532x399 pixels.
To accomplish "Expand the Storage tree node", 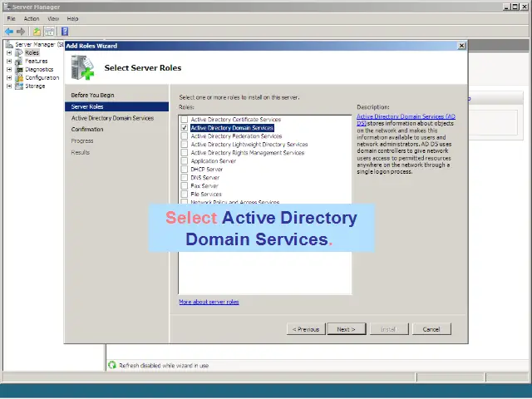I will tap(9, 86).
